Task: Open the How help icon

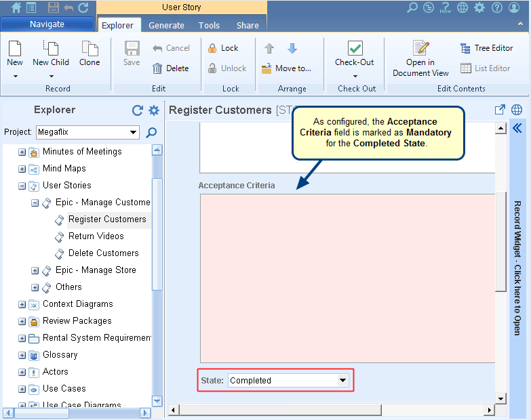Action: click(445, 7)
